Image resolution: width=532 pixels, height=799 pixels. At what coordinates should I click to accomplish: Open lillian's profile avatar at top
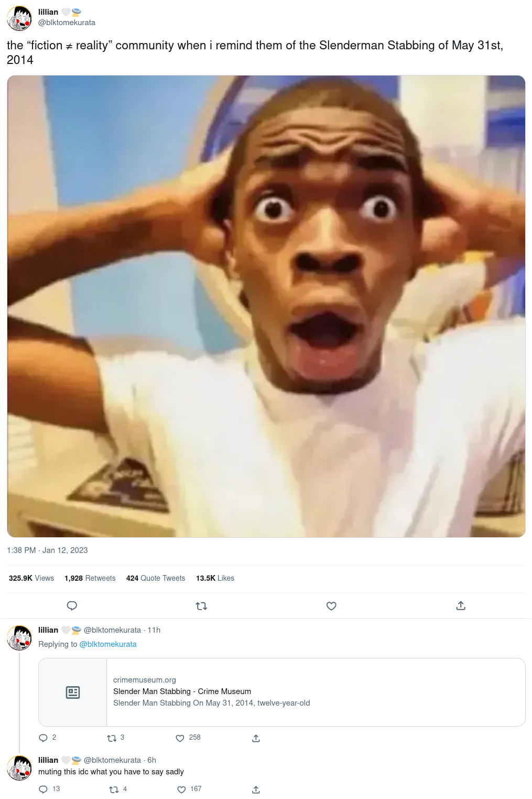tap(19, 18)
